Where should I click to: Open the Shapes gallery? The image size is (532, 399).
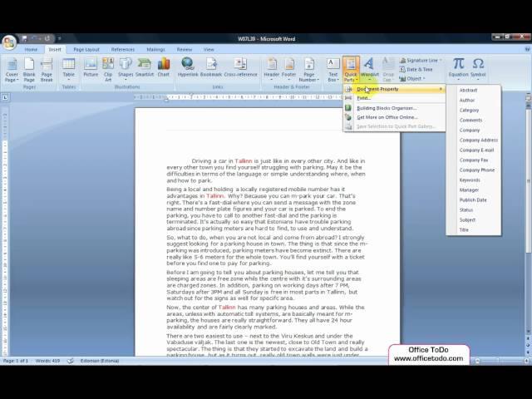tap(126, 68)
